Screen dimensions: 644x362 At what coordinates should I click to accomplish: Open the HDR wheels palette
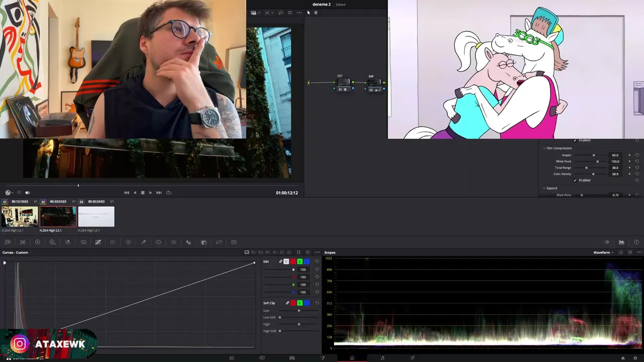(52, 242)
